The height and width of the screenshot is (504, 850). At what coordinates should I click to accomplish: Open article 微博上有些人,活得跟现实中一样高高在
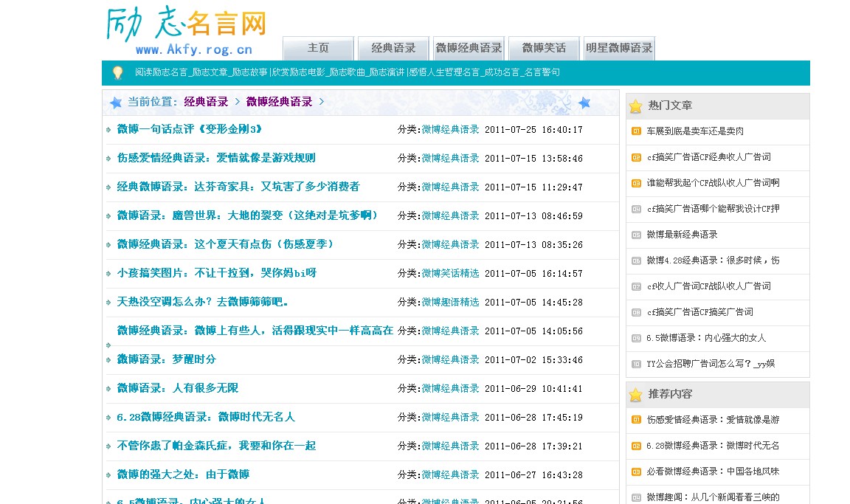point(255,331)
